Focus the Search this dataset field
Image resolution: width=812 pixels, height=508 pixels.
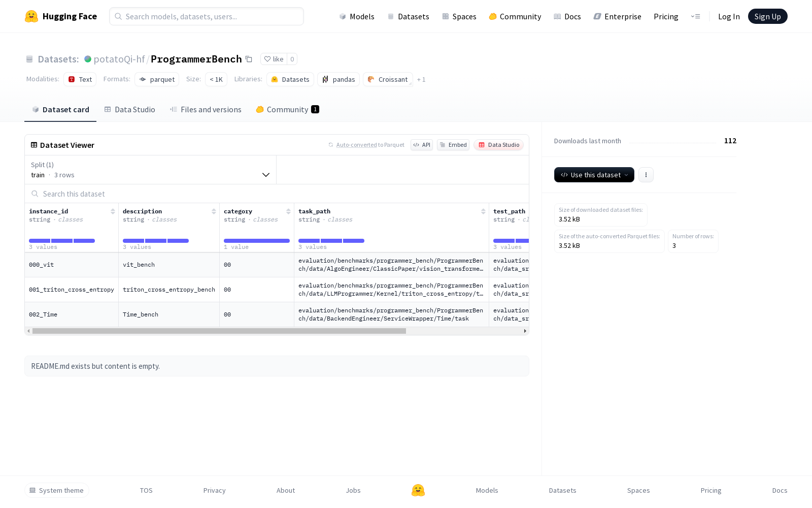pos(277,194)
